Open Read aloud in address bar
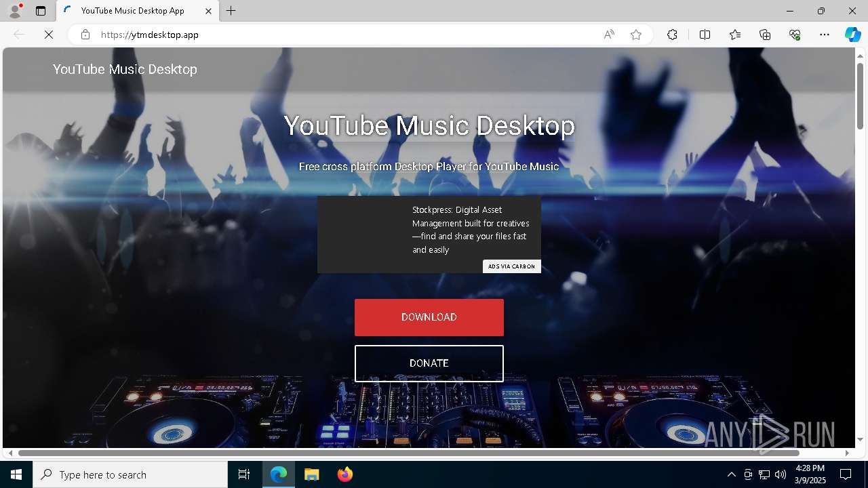The height and width of the screenshot is (488, 868). coord(609,35)
